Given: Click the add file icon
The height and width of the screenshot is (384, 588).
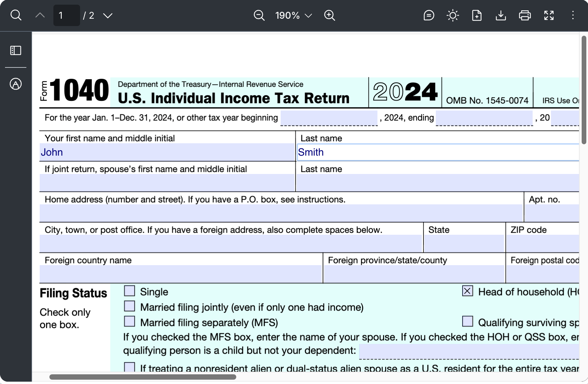Looking at the screenshot, I should click(477, 15).
